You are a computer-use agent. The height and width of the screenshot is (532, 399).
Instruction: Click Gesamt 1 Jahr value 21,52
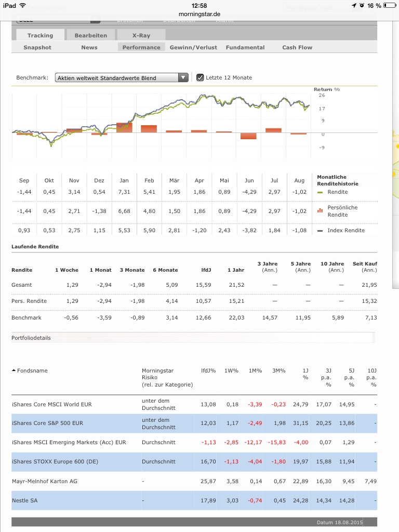(236, 285)
